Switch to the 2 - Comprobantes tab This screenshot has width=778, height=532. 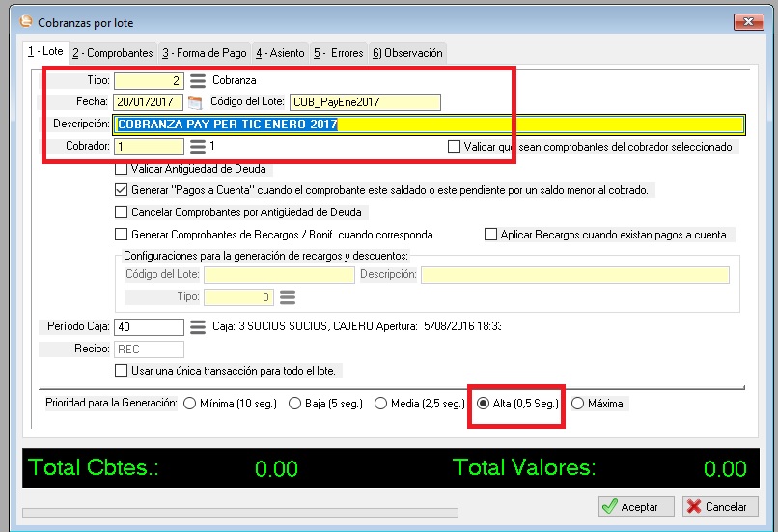[112, 53]
